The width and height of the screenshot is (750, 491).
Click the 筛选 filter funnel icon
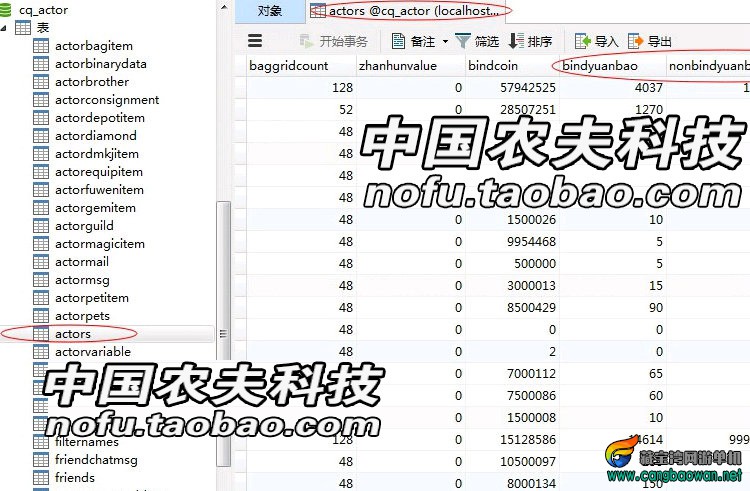tap(463, 41)
